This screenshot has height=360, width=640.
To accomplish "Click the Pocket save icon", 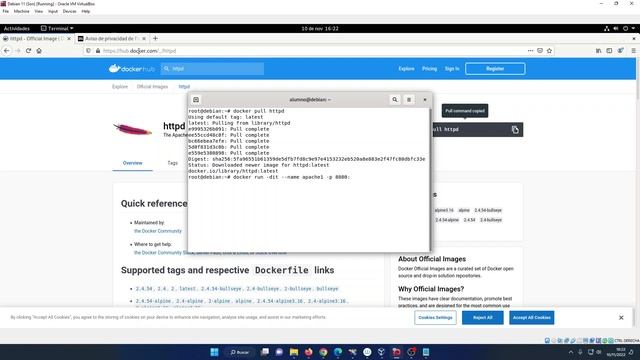I will pyautogui.click(x=540, y=51).
